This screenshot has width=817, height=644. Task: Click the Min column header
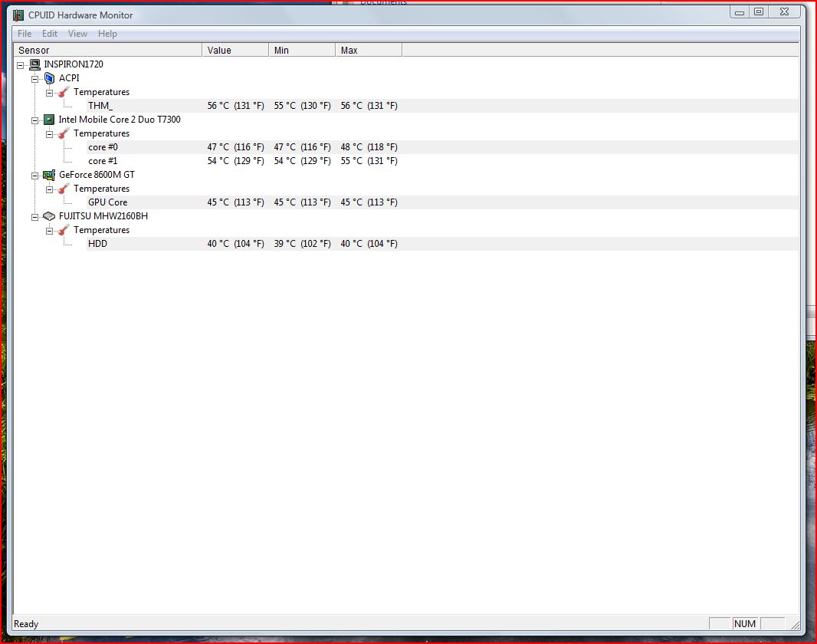[302, 50]
